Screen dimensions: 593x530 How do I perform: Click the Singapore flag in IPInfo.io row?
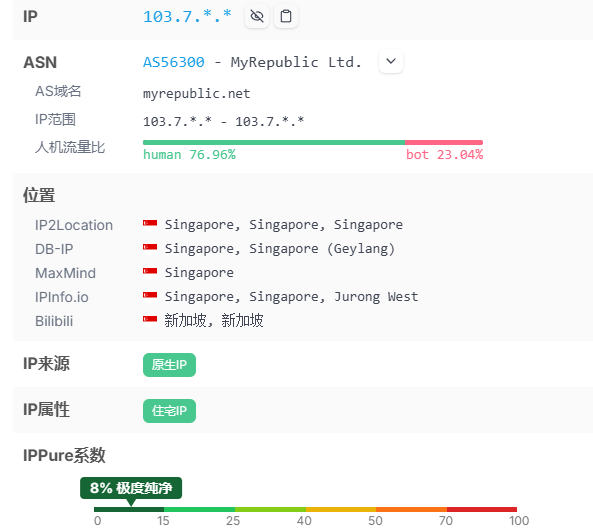(x=150, y=296)
